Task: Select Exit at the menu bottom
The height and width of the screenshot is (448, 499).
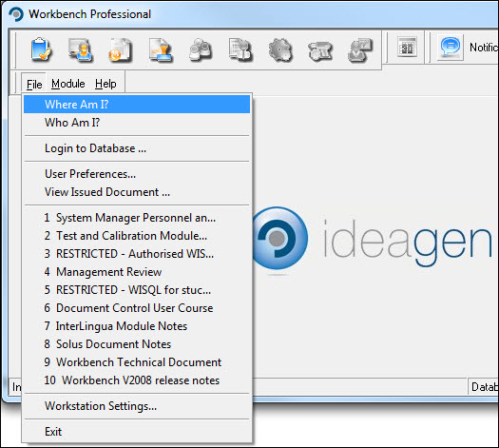Action: (137, 432)
